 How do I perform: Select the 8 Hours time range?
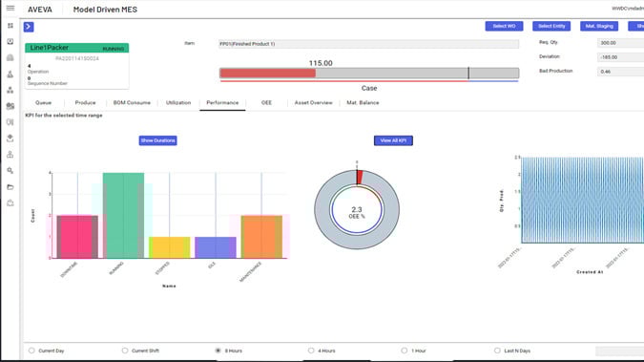pos(218,351)
